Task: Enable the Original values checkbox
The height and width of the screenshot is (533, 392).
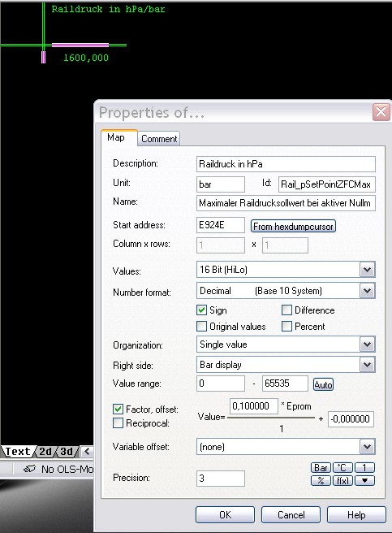Action: click(x=201, y=327)
